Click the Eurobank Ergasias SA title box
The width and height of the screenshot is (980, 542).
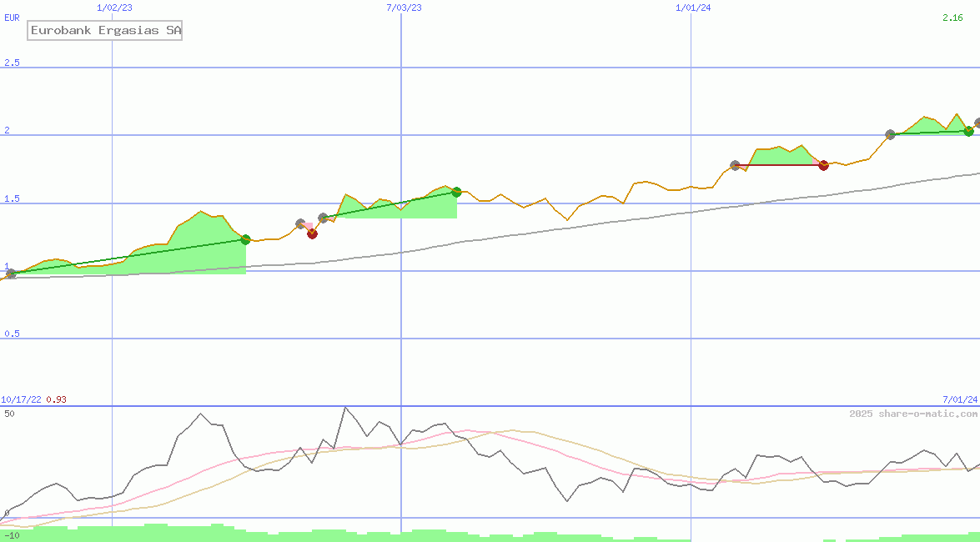(x=105, y=31)
